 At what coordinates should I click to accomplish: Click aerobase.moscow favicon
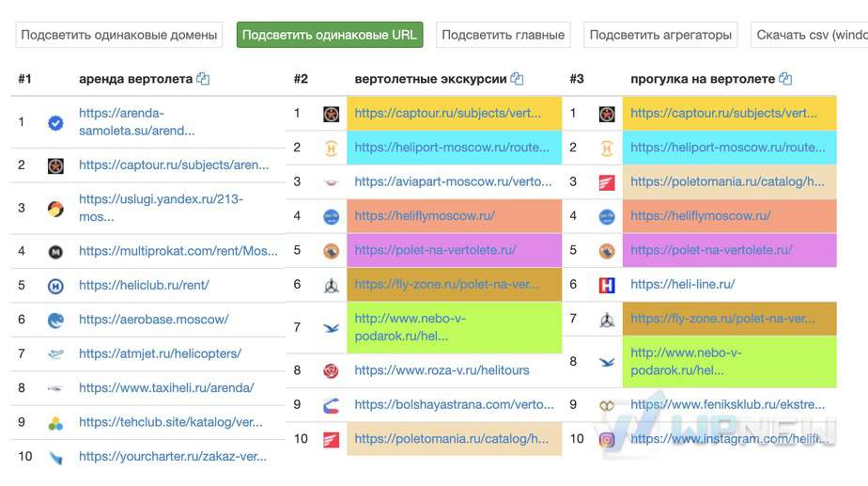[55, 321]
